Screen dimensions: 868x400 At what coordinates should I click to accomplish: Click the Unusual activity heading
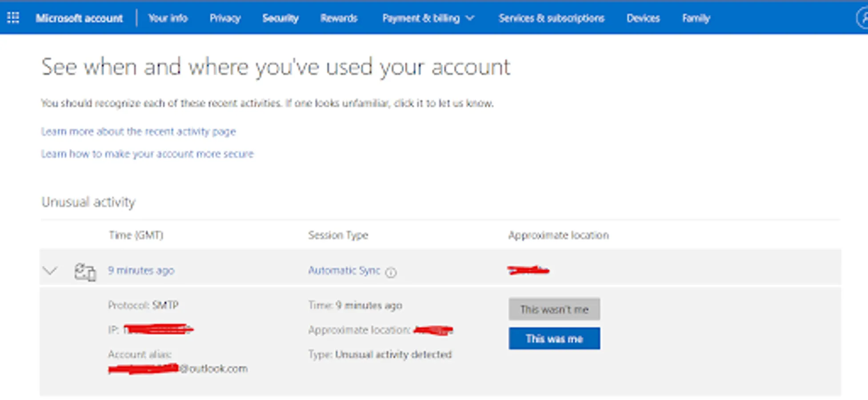pyautogui.click(x=88, y=202)
